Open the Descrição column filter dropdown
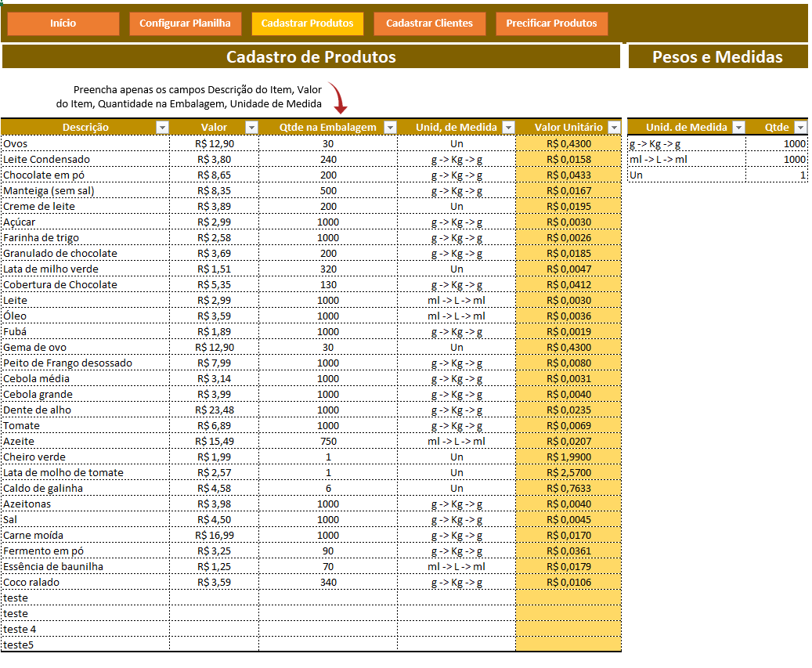 coord(162,128)
